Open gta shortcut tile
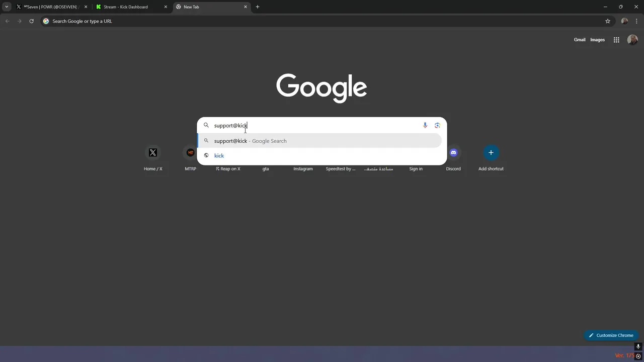The height and width of the screenshot is (362, 644). 266,168
